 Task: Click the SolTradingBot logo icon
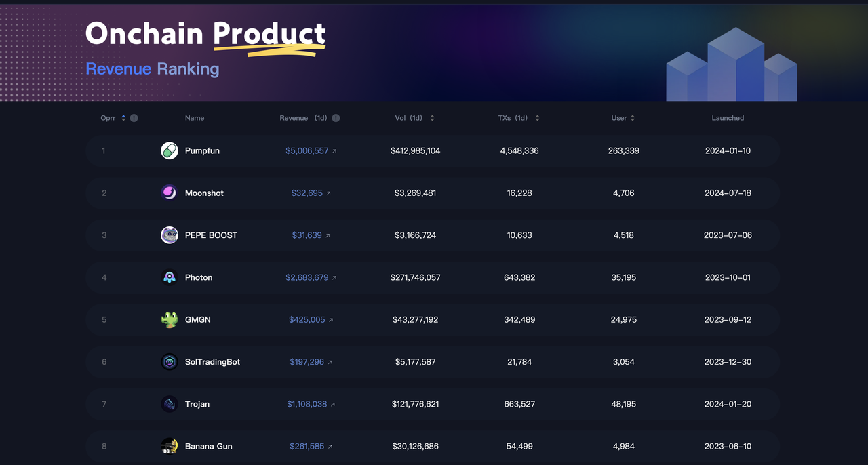pyautogui.click(x=170, y=362)
